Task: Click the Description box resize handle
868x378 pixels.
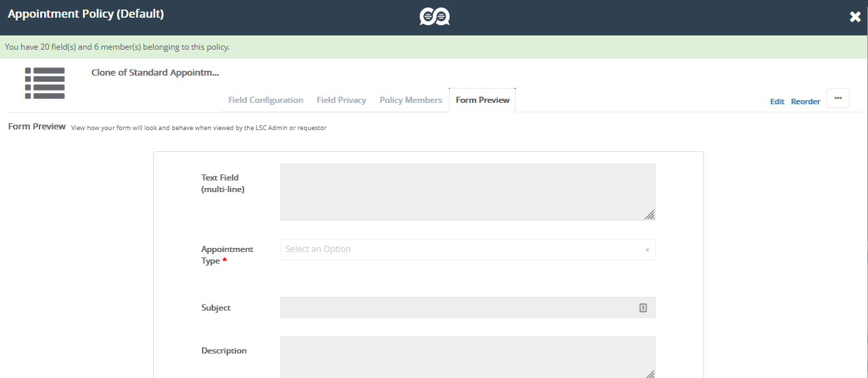Action: pyautogui.click(x=650, y=374)
